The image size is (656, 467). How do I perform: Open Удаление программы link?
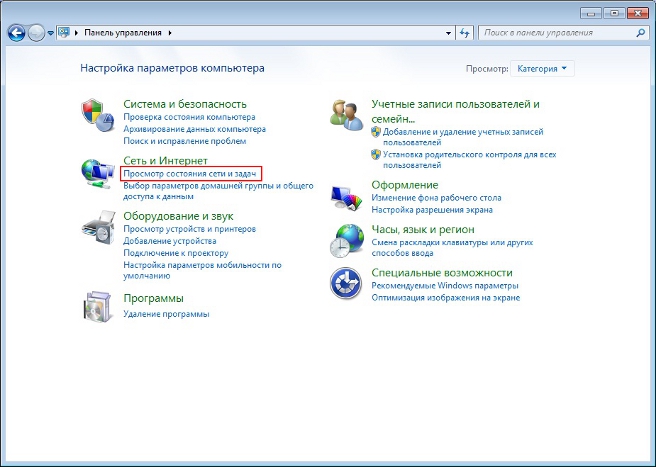(167, 314)
